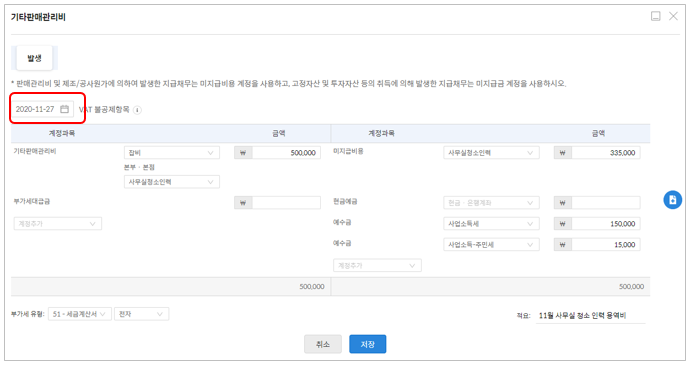Open the 잡비 account dropdown
This screenshot has height=369, width=693.
click(171, 152)
